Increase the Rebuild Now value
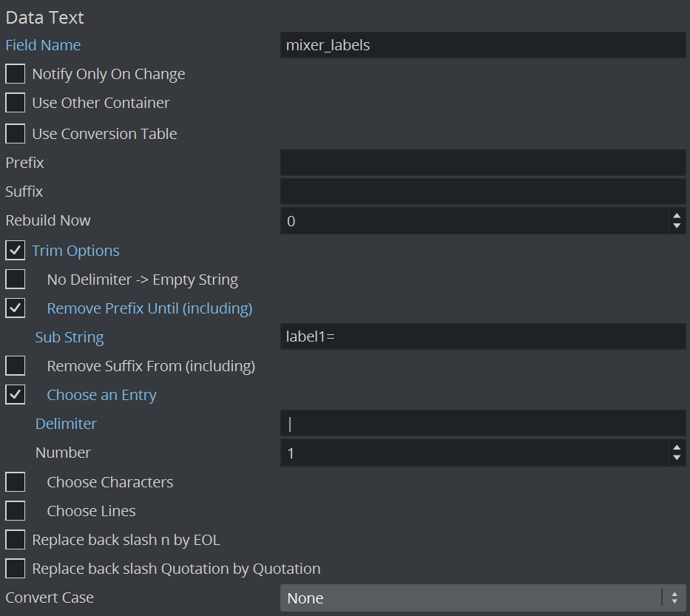Image resolution: width=690 pixels, height=616 pixels. [x=677, y=216]
